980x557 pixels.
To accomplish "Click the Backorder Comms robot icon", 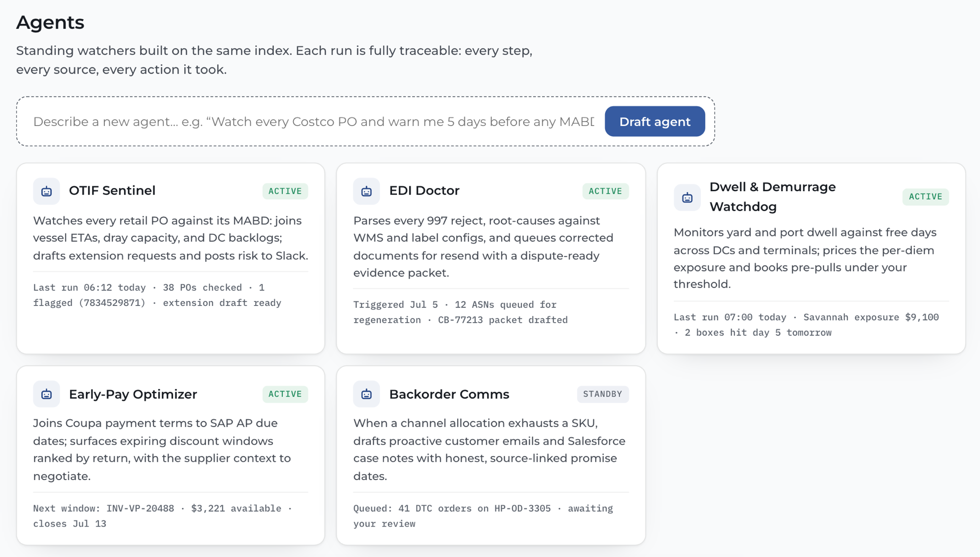I will [x=367, y=394].
